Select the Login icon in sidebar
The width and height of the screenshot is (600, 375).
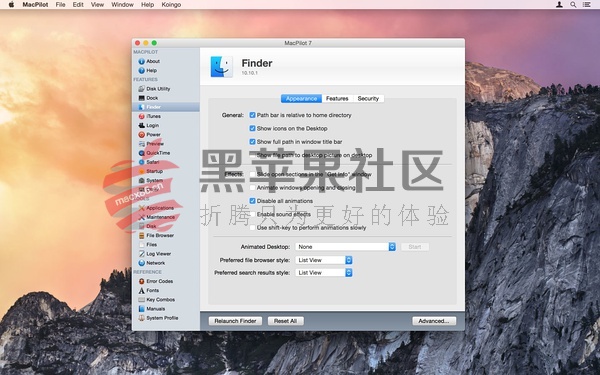pyautogui.click(x=142, y=126)
